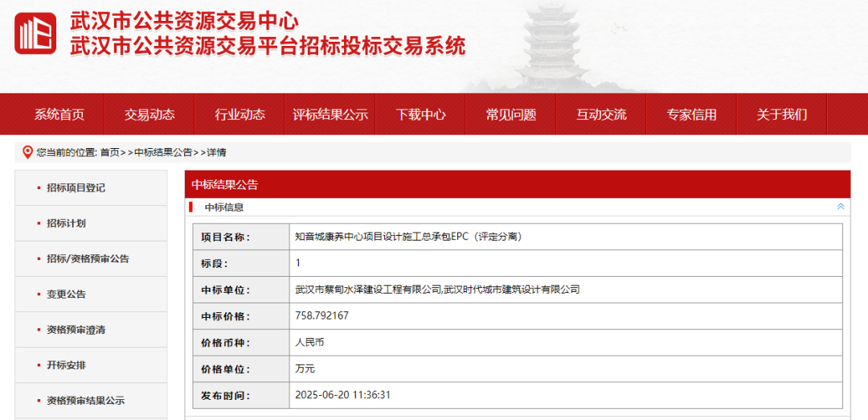Open the 常见问题 page
This screenshot has width=868, height=420.
tap(511, 114)
